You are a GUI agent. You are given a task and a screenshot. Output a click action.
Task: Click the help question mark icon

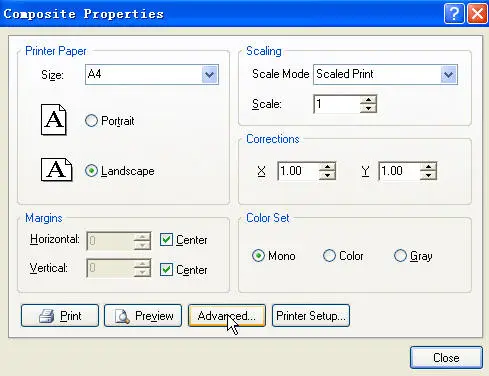pos(454,14)
